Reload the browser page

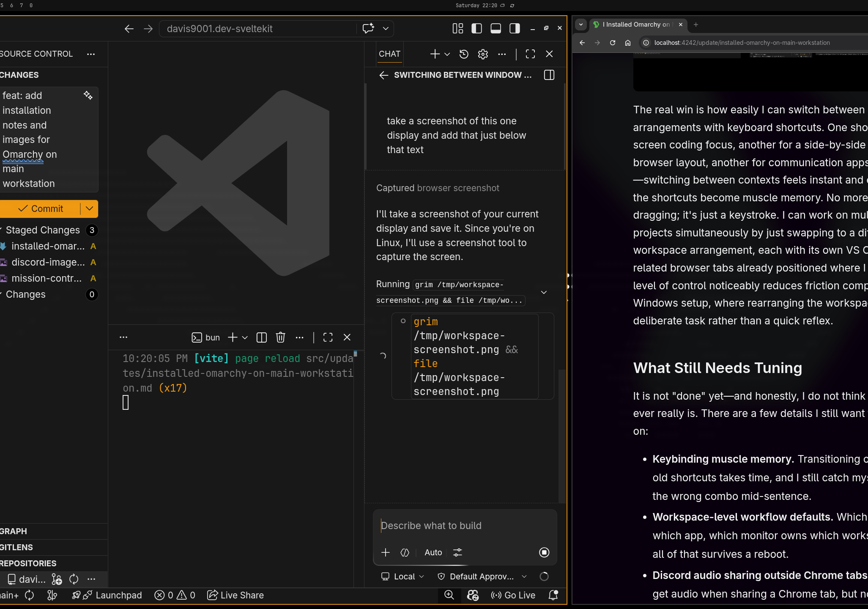coord(613,43)
